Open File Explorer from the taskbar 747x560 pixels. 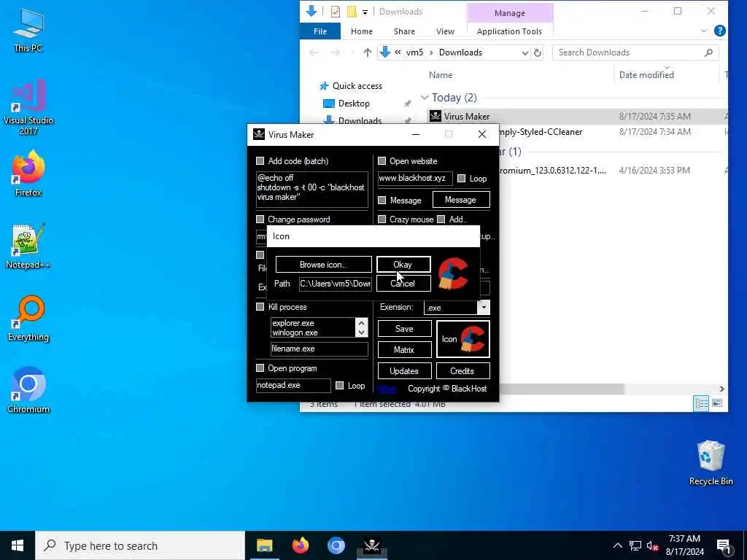pyautogui.click(x=264, y=545)
